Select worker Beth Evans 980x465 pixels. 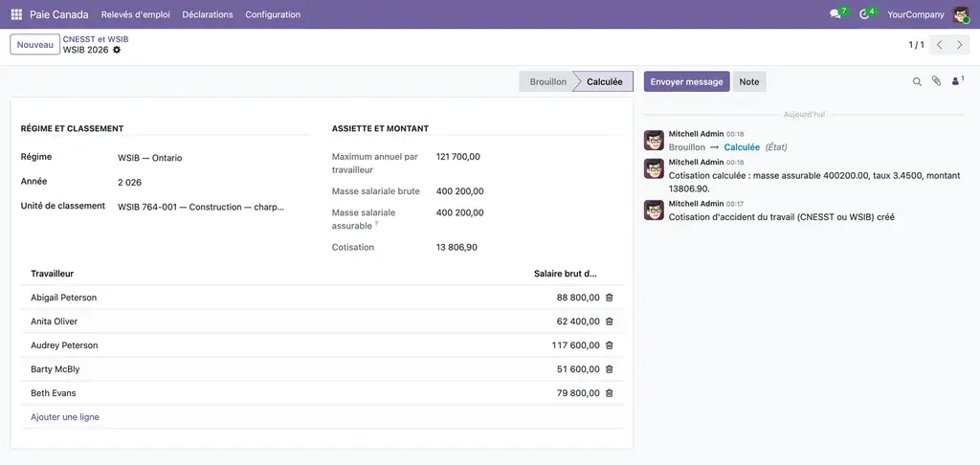click(x=54, y=393)
